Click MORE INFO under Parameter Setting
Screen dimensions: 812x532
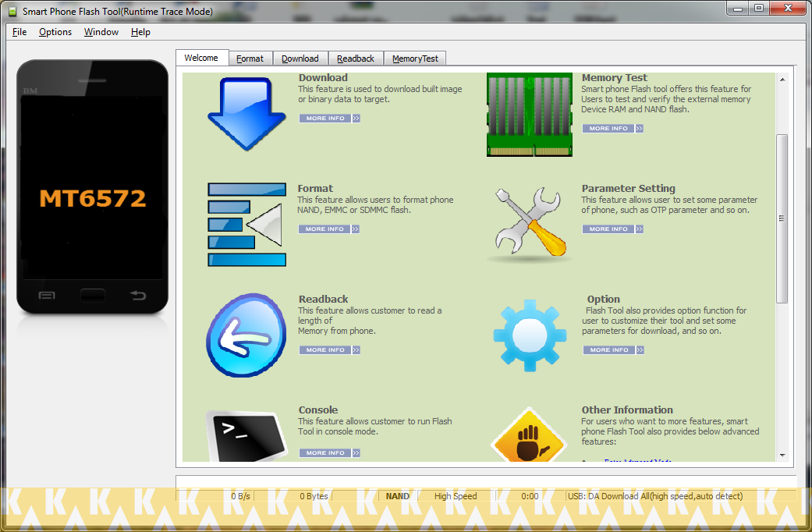click(612, 229)
